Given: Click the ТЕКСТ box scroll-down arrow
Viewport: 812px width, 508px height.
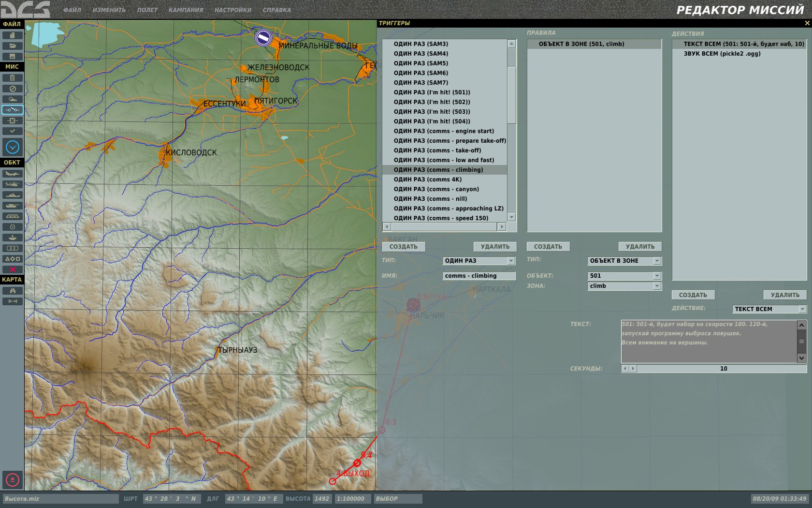Looking at the screenshot, I should 801,359.
